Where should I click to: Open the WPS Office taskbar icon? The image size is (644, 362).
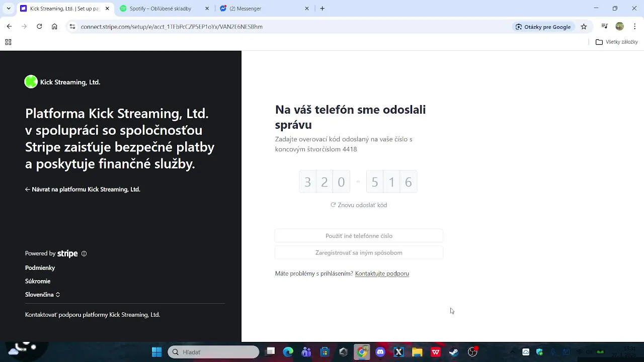(x=436, y=352)
